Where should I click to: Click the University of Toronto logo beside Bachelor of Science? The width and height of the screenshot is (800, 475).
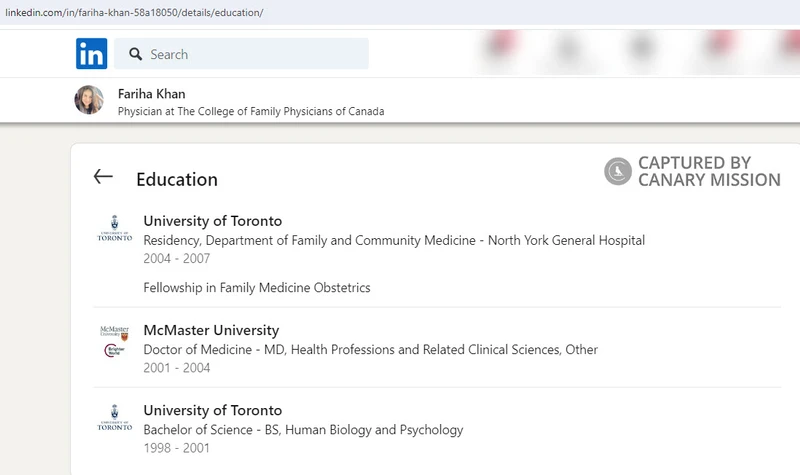point(115,418)
